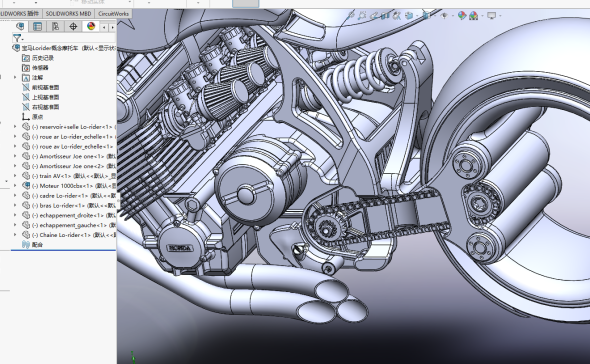Select the 前视基准面 front plane
This screenshot has width=590, height=364.
[x=41, y=87]
